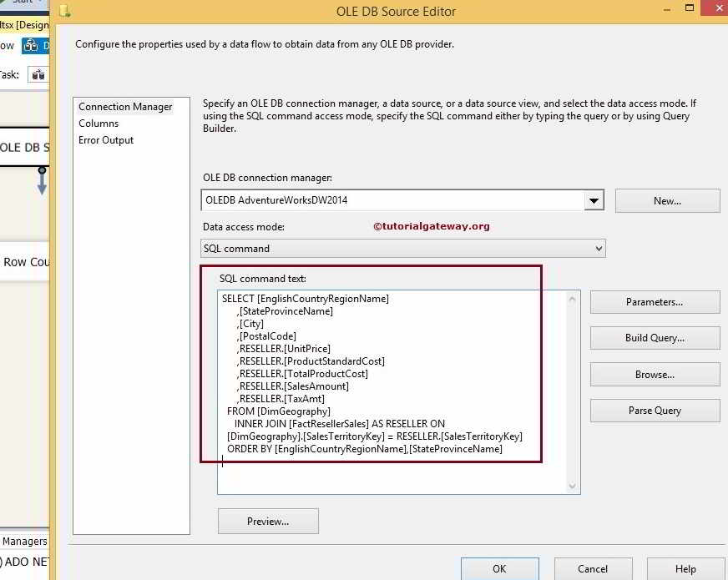Click Preview to view query results
Viewport: 728px width, 580px height.
tap(267, 521)
